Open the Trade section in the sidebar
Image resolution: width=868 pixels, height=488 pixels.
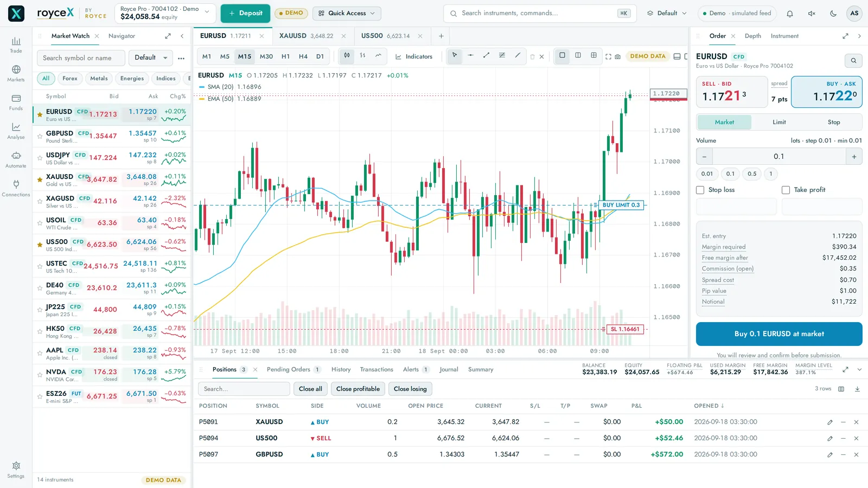tap(16, 45)
